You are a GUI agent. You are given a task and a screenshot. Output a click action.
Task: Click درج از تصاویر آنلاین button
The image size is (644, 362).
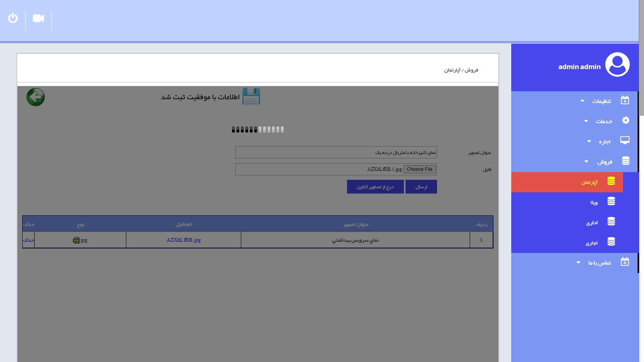[375, 187]
